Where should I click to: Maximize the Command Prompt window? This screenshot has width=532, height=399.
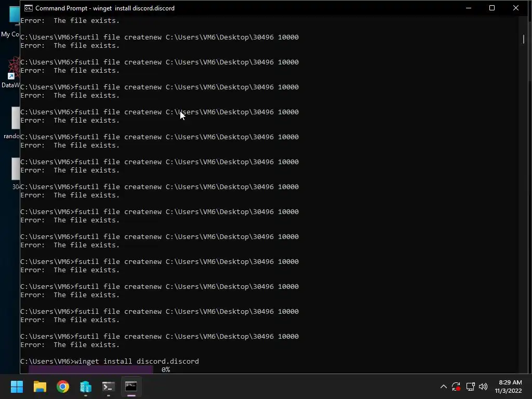(x=492, y=8)
